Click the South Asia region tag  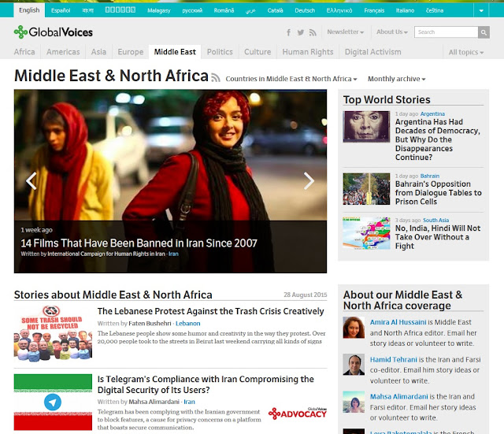pos(435,221)
